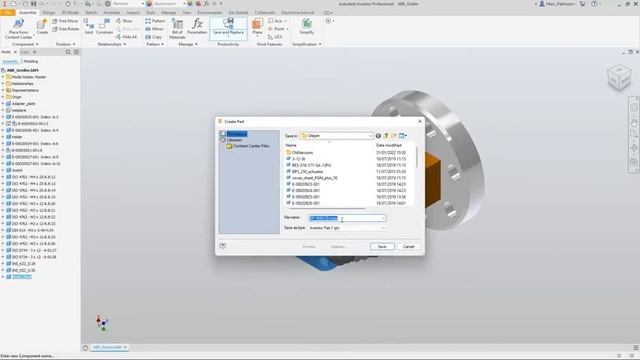Click the Name column header
640x360 pixels.
coord(291,145)
